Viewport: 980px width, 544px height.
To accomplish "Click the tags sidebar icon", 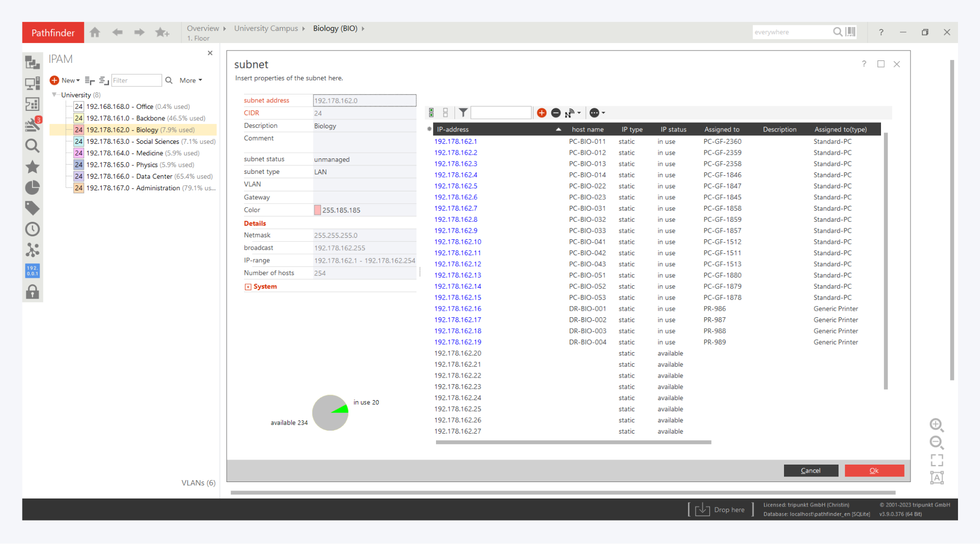I will pyautogui.click(x=32, y=208).
